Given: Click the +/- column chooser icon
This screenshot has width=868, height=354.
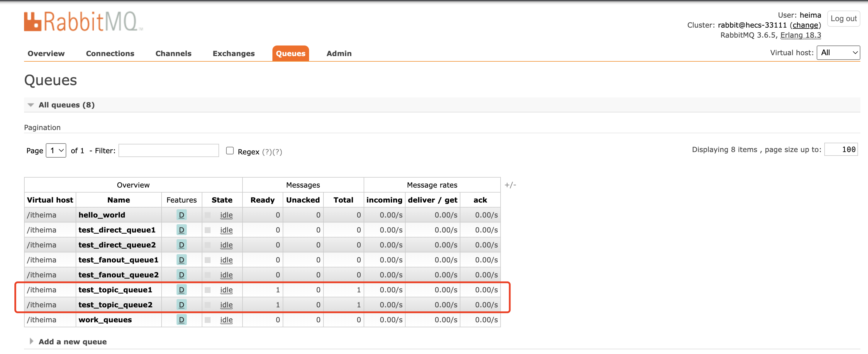Looking at the screenshot, I should tap(510, 185).
